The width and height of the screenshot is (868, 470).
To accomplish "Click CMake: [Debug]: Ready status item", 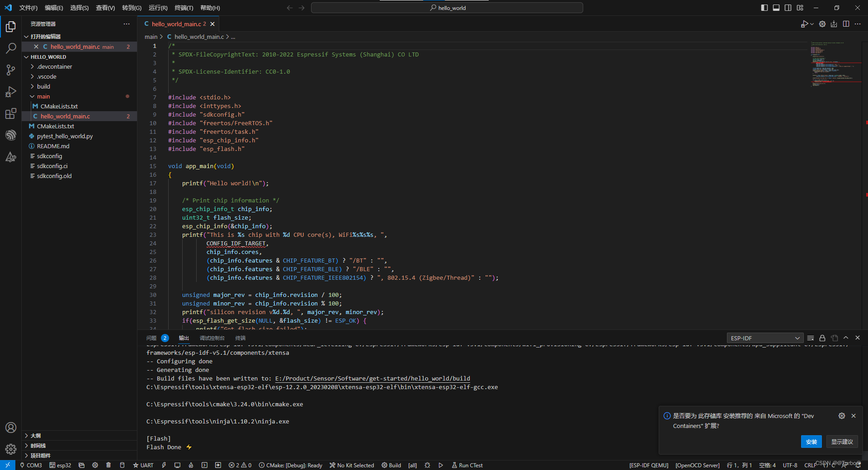I will [290, 465].
